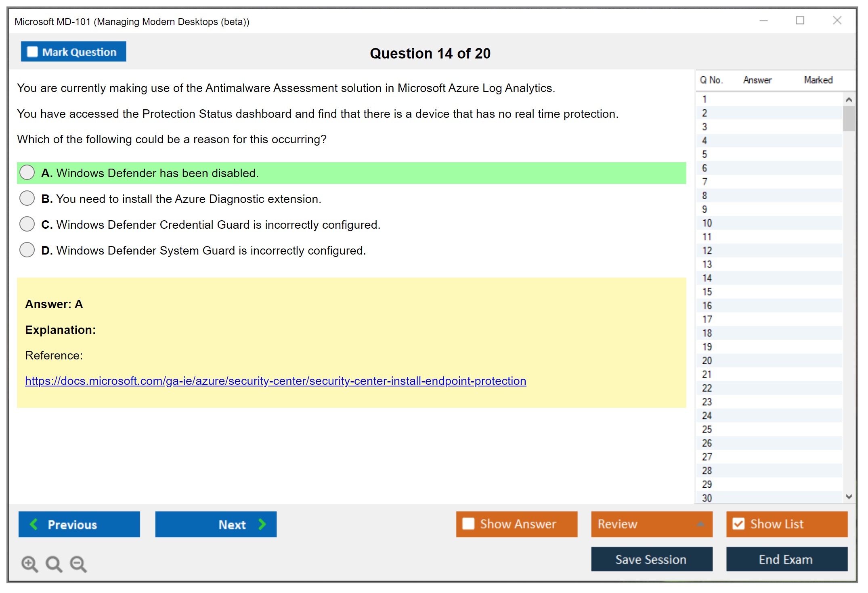Expand the Review dropdown menu
This screenshot has width=868, height=593.
pyautogui.click(x=700, y=524)
